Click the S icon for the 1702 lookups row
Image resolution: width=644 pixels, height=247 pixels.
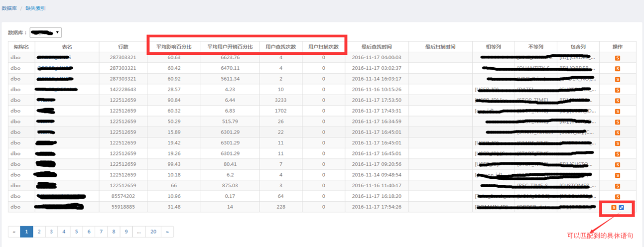[x=618, y=111]
